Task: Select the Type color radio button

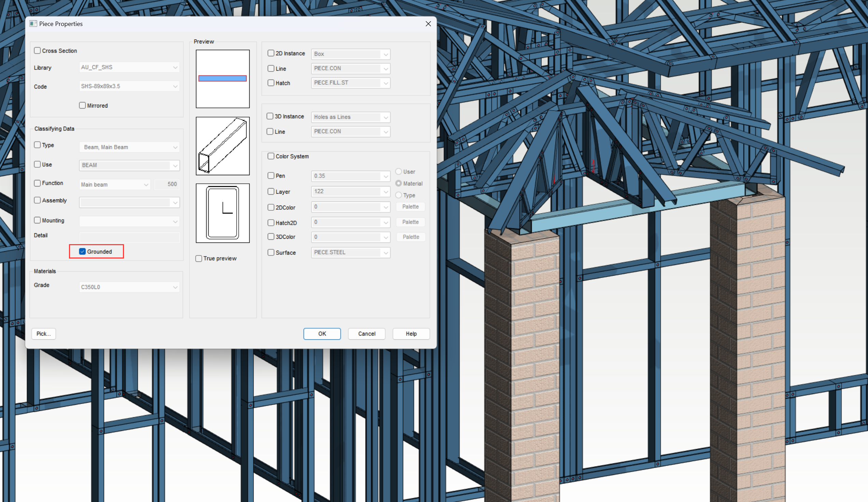Action: (x=398, y=195)
